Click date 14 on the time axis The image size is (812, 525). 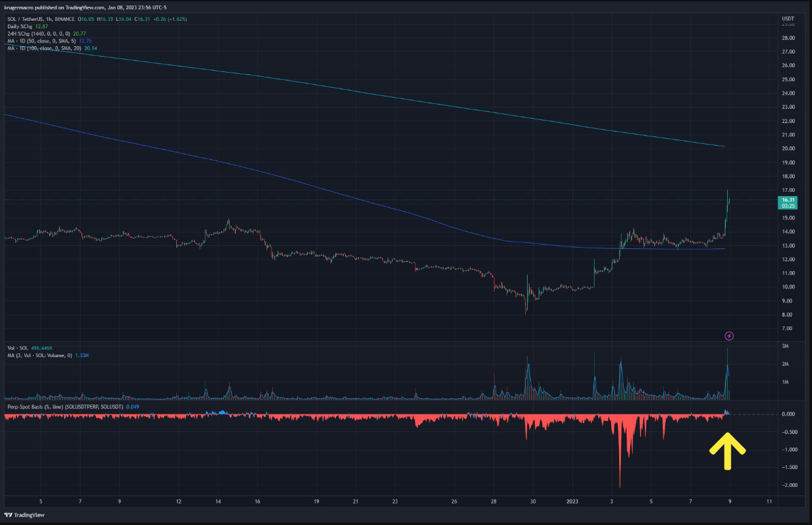[218, 501]
